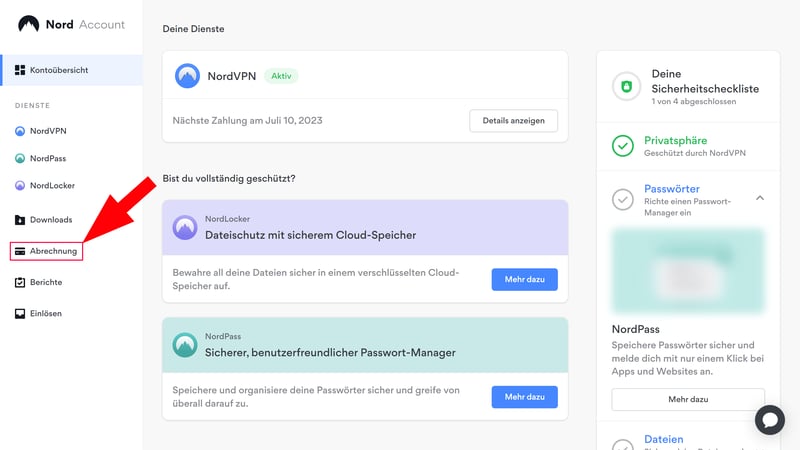Open Einlösen in the sidebar

click(45, 313)
